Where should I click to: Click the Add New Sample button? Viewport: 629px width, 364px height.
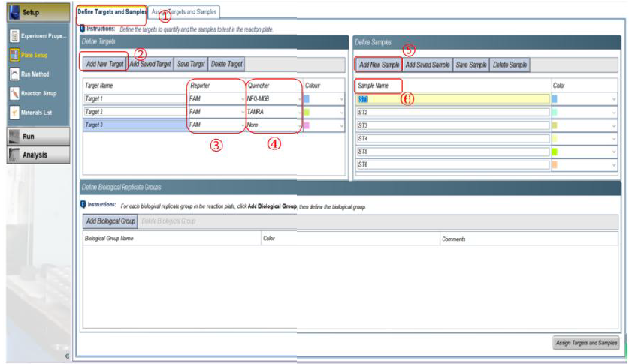pos(379,65)
